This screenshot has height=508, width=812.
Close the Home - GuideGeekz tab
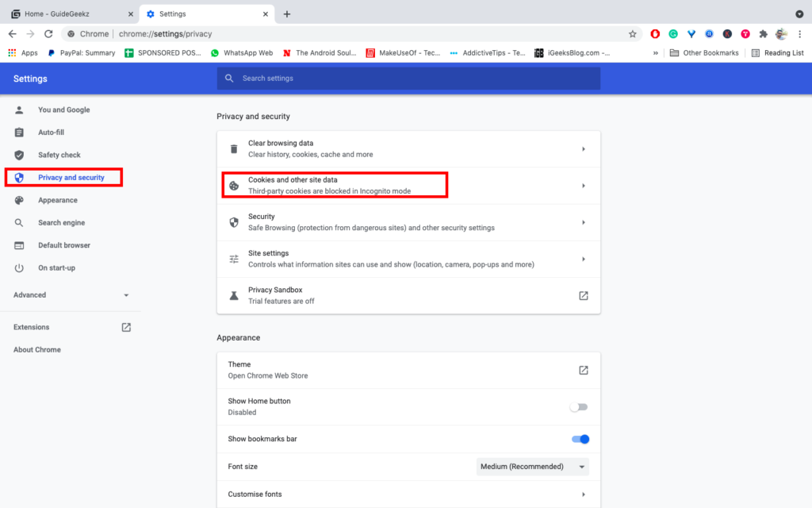(131, 14)
